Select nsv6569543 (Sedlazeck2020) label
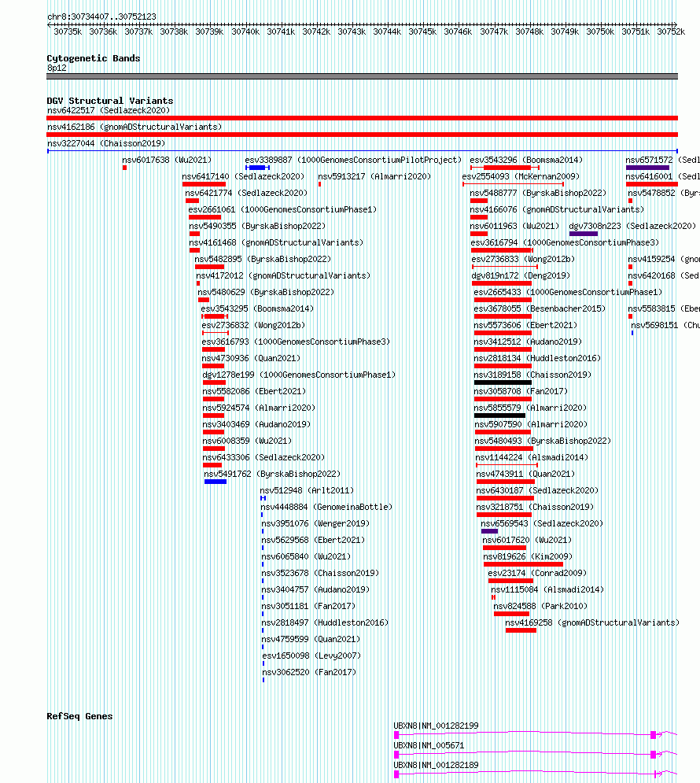Viewport: 700px width, 783px height. (542, 523)
